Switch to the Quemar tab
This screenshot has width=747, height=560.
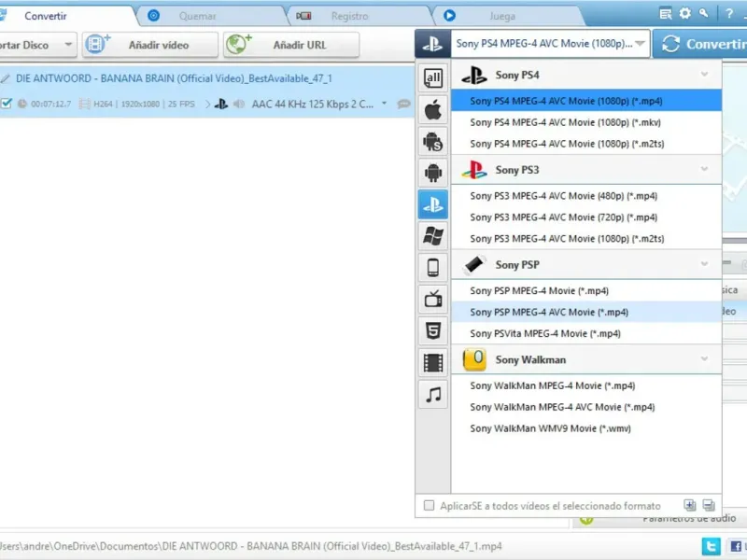coord(197,16)
